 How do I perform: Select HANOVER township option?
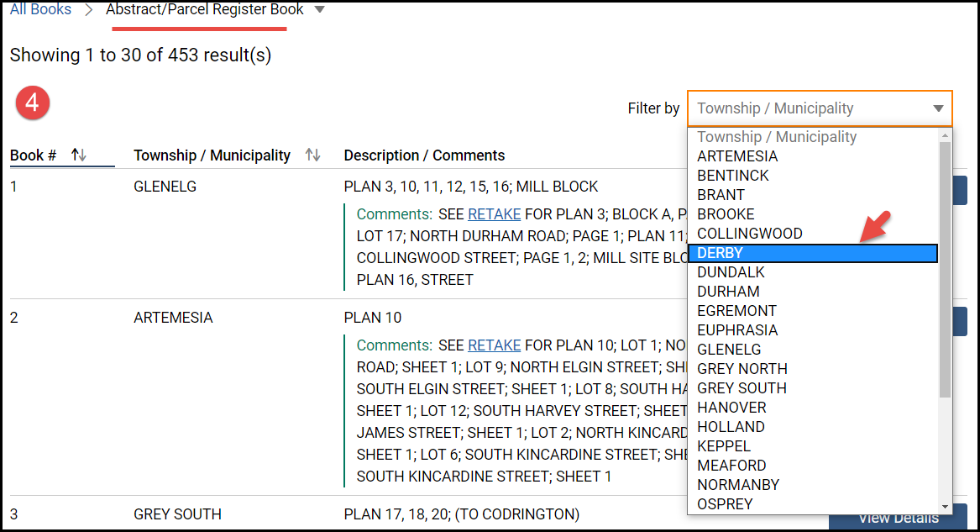point(731,408)
